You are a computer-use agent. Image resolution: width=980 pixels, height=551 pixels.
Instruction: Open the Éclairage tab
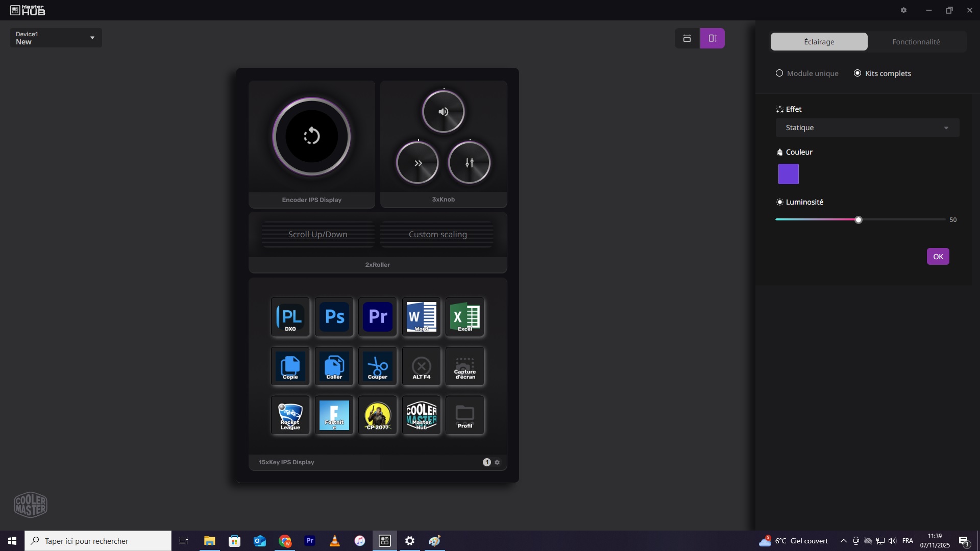[x=819, y=42]
